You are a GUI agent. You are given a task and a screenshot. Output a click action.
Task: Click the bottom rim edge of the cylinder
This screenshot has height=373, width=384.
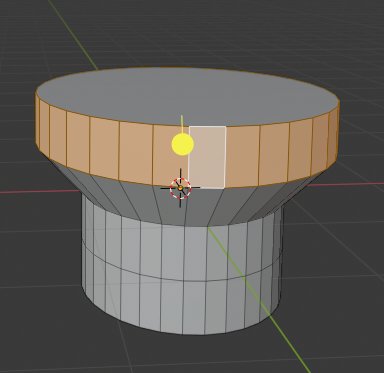(182, 330)
